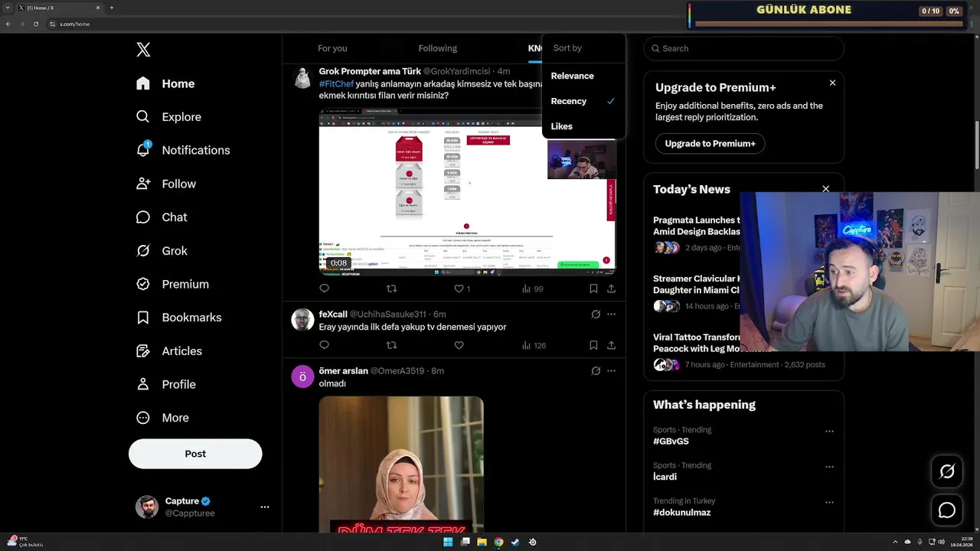Open Capture account options ellipsis
This screenshot has width=980, height=551.
coord(265,507)
